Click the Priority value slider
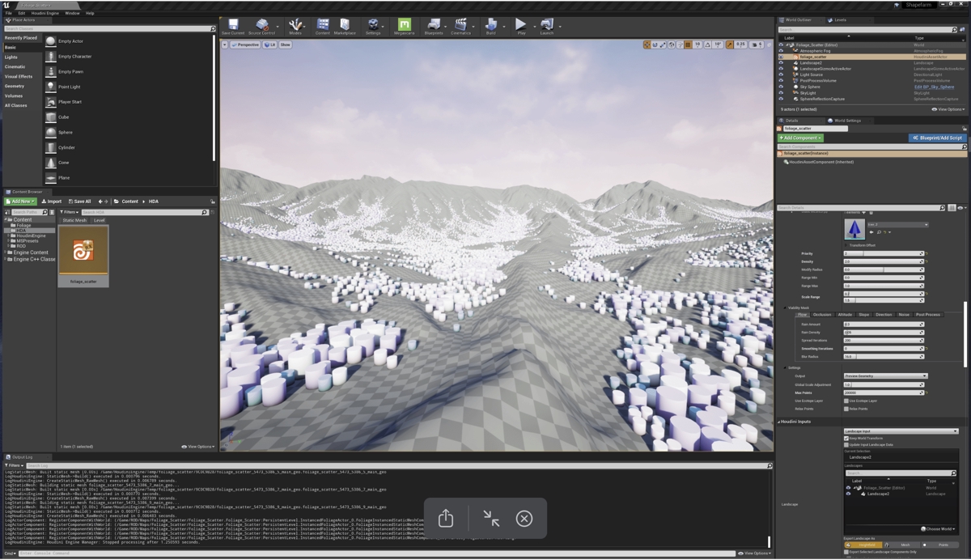Viewport: 971px width, 560px height. point(884,254)
